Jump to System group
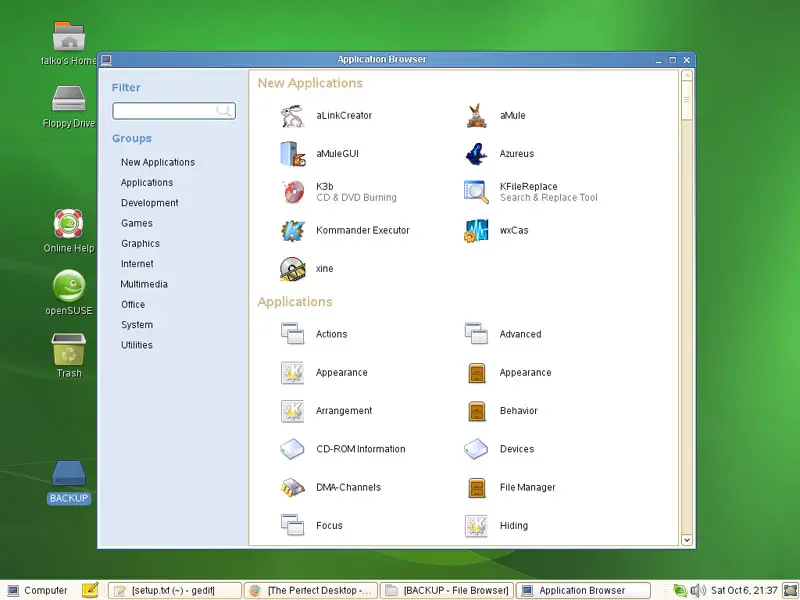 pos(137,325)
